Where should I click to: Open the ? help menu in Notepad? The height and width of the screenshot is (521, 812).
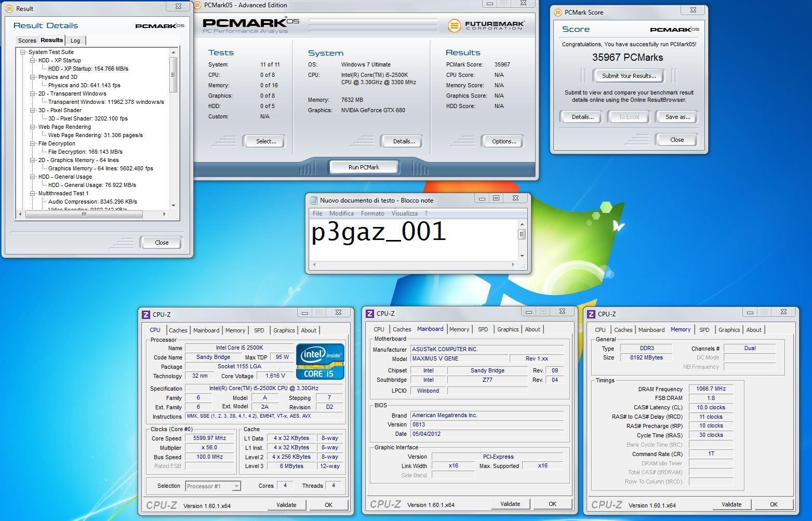(426, 213)
